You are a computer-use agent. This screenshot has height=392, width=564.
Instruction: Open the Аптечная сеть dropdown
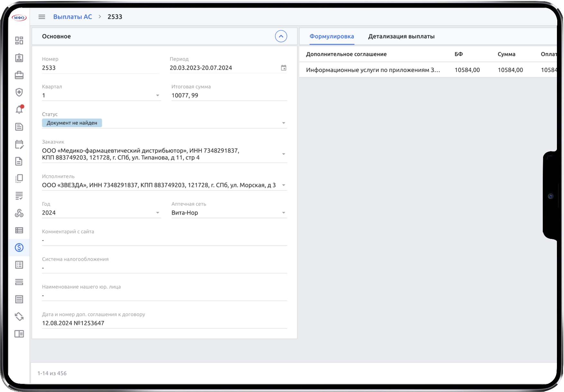pos(283,213)
